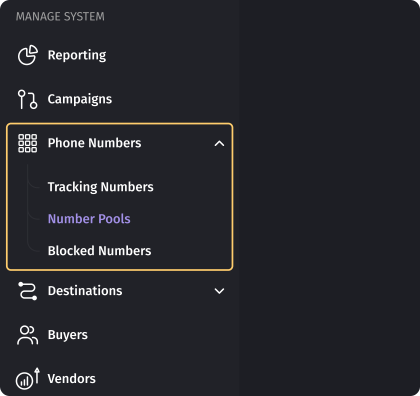This screenshot has height=396, width=420.
Task: Open Tracking Numbers under Phone Numbers
Action: [x=100, y=187]
